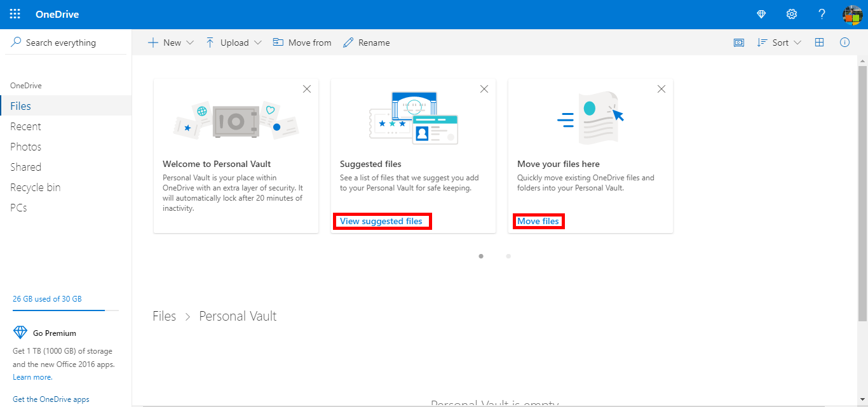Click the search magnifier icon
868x407 pixels.
[x=17, y=42]
